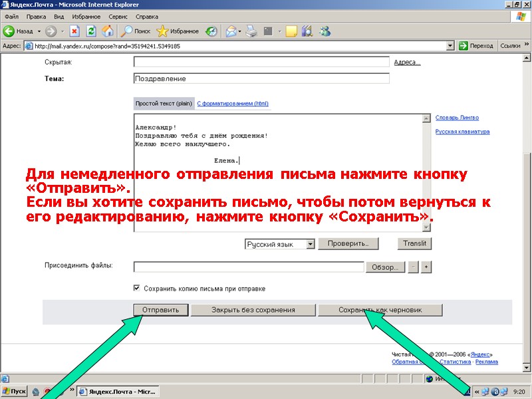Click inside the message body text area
This screenshot has width=532, height=399.
278,173
